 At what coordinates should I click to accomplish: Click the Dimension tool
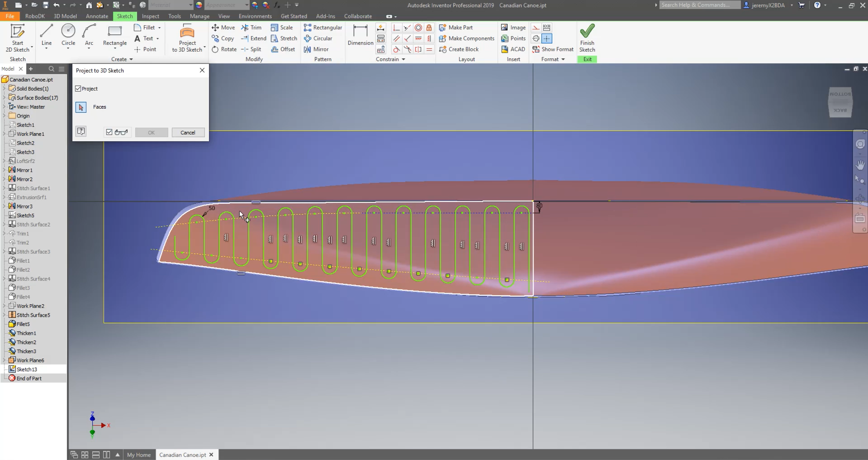coord(360,35)
